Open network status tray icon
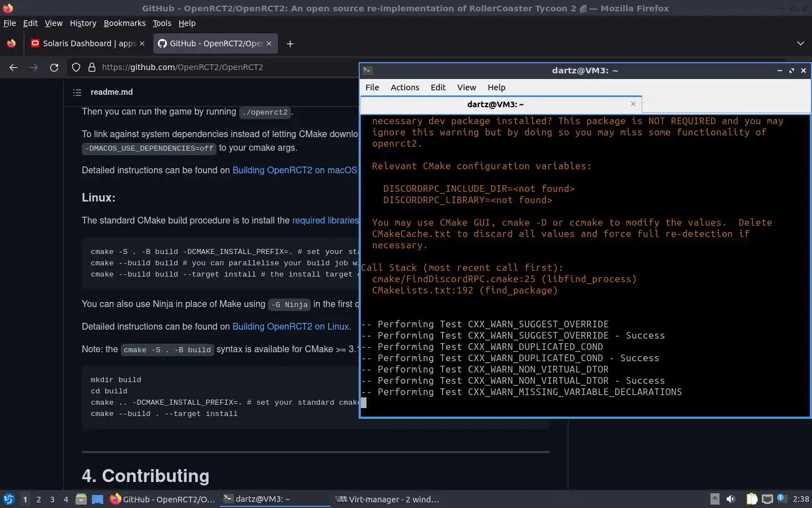 point(767,499)
